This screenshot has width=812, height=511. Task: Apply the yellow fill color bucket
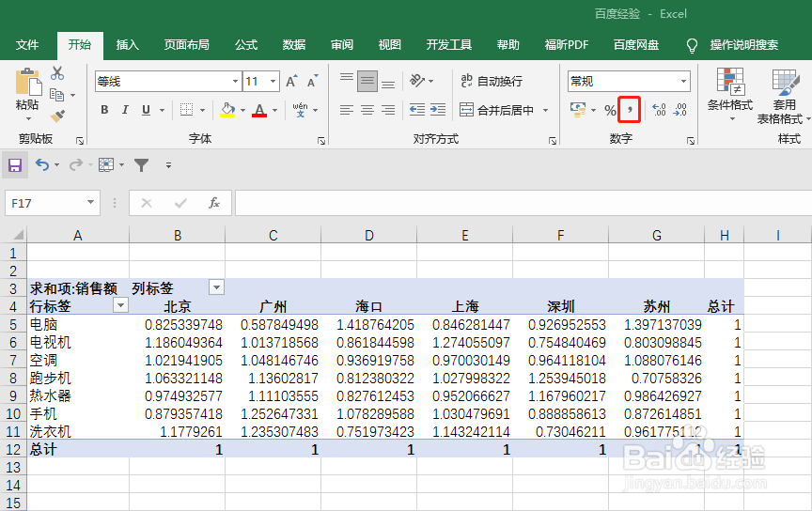coord(227,110)
